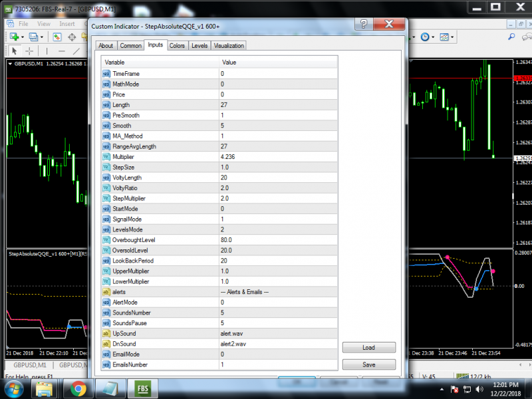Click the Value column header
The image size is (532, 399).
point(278,63)
